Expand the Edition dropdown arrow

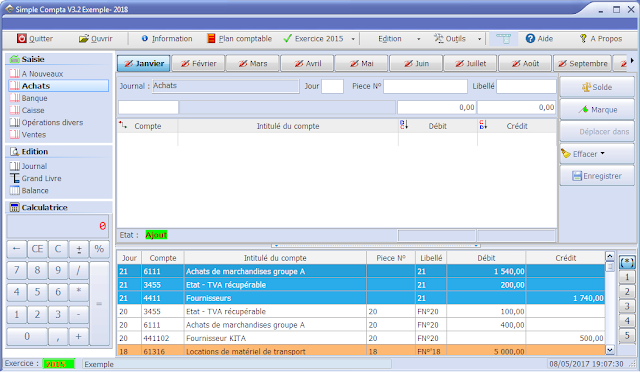(x=418, y=39)
